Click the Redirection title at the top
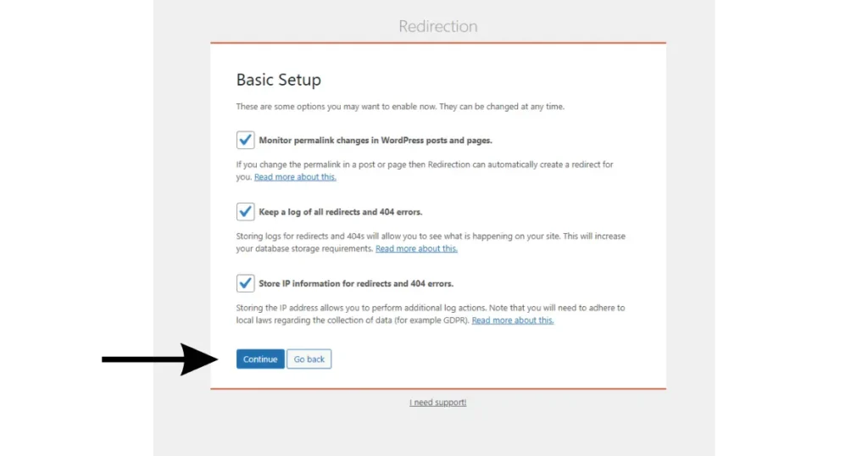Viewport: 868px width, 456px height. [437, 26]
